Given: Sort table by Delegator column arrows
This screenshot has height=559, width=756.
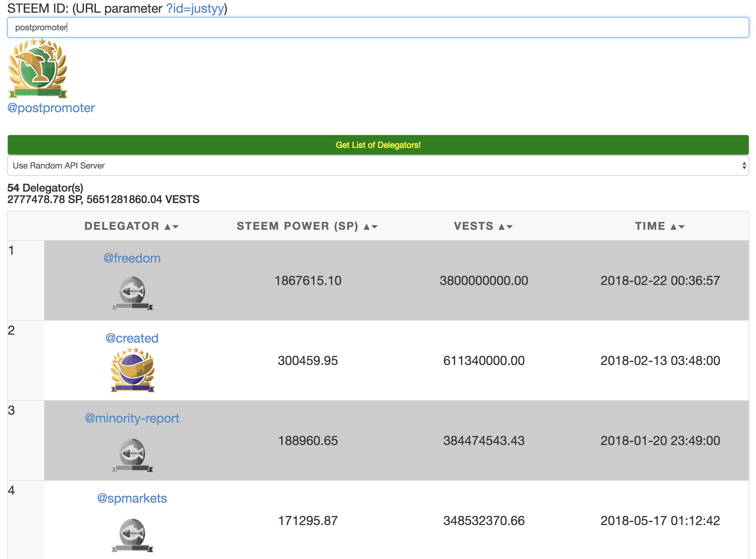Looking at the screenshot, I should pyautogui.click(x=172, y=227).
